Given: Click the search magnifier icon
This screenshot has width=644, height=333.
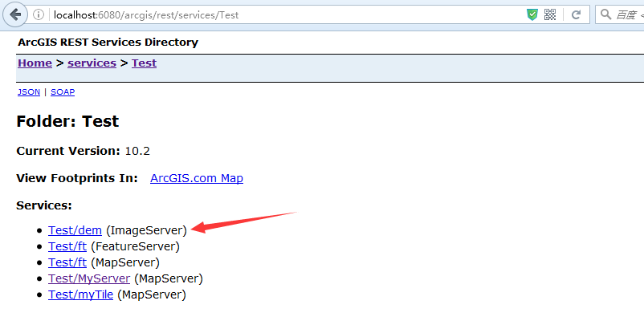Looking at the screenshot, I should coord(605,14).
